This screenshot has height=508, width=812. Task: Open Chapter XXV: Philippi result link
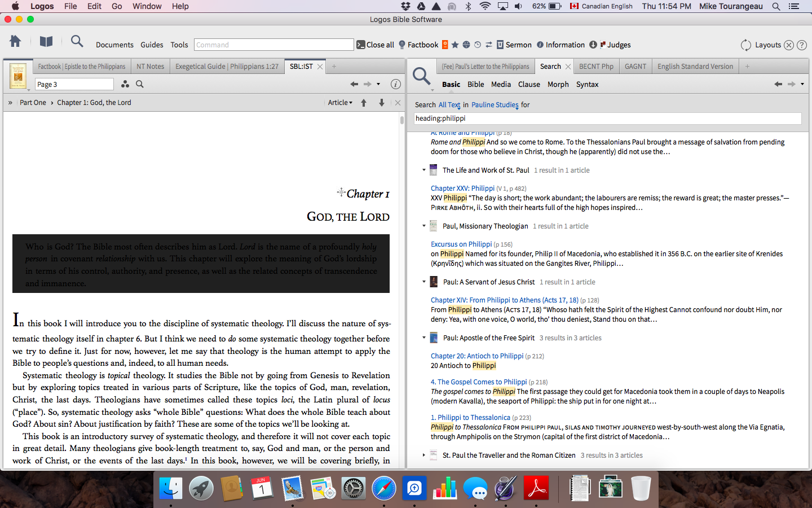[462, 189]
